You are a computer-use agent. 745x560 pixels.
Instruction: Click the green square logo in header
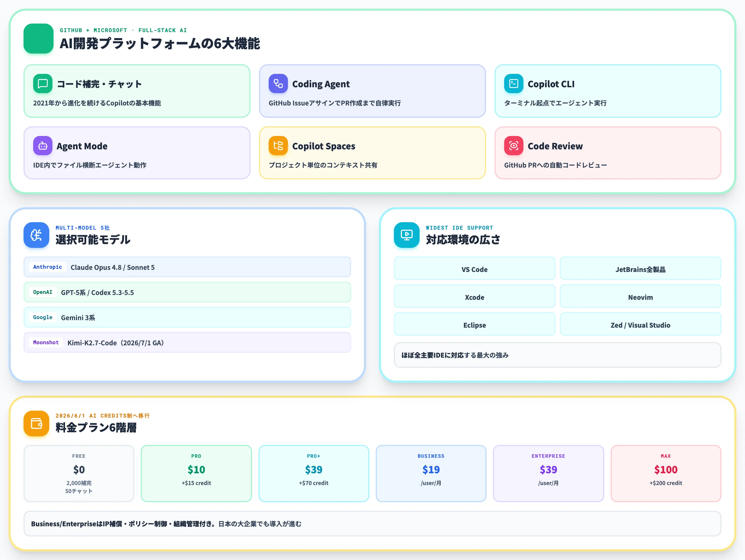(38, 38)
